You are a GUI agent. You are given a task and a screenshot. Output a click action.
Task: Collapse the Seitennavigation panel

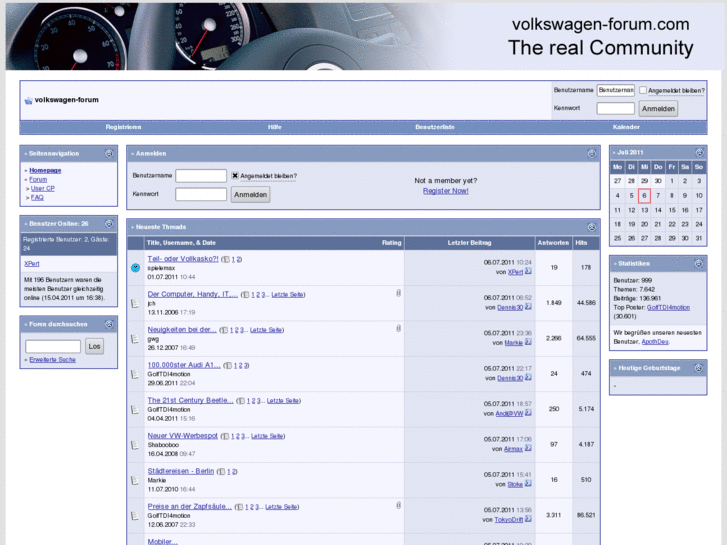(x=109, y=153)
